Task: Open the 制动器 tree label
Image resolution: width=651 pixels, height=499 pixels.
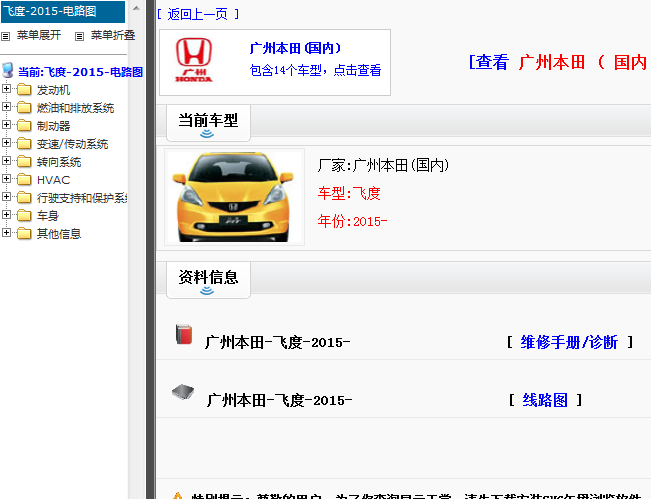Action: tap(53, 126)
